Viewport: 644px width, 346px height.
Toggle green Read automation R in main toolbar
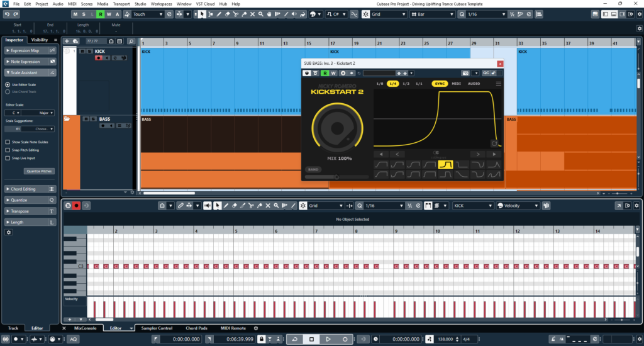point(100,14)
